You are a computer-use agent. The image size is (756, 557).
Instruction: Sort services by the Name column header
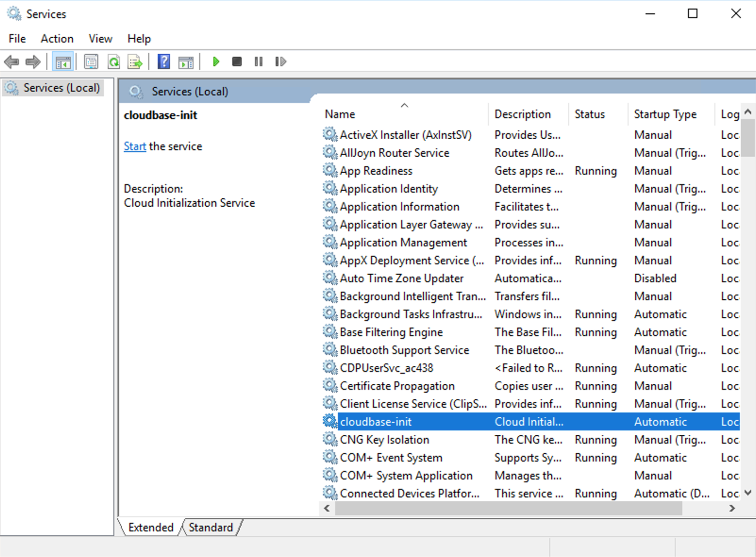coord(340,114)
